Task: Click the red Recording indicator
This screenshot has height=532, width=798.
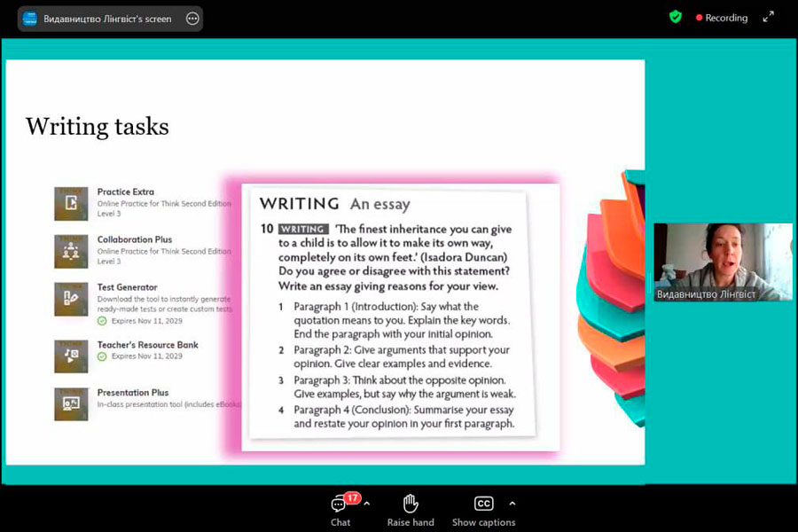Action: (x=722, y=18)
